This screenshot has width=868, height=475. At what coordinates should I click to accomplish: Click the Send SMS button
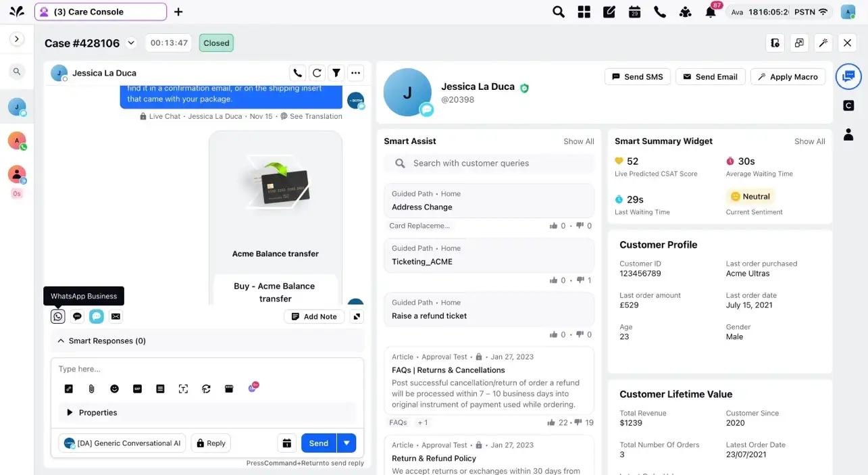point(638,76)
